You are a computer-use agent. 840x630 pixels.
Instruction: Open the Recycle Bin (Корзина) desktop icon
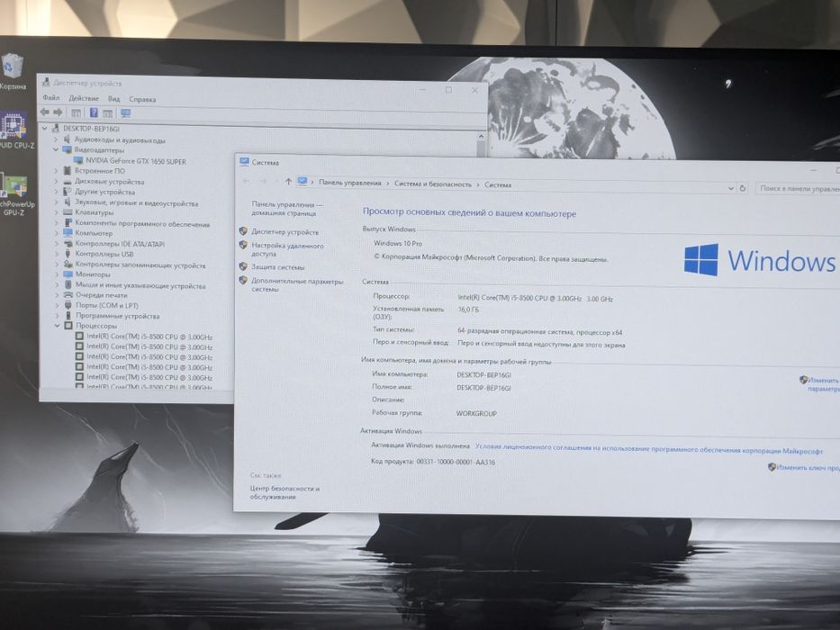pyautogui.click(x=12, y=72)
